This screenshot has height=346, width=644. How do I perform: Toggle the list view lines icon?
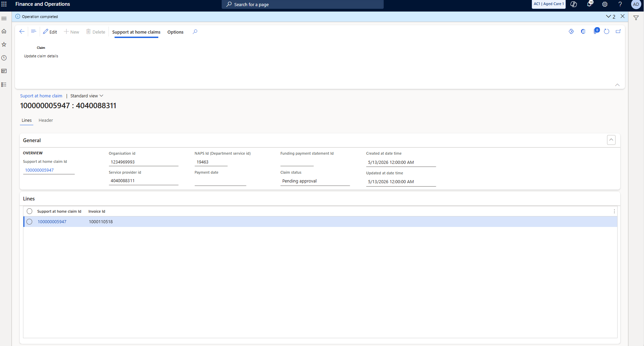[34, 32]
